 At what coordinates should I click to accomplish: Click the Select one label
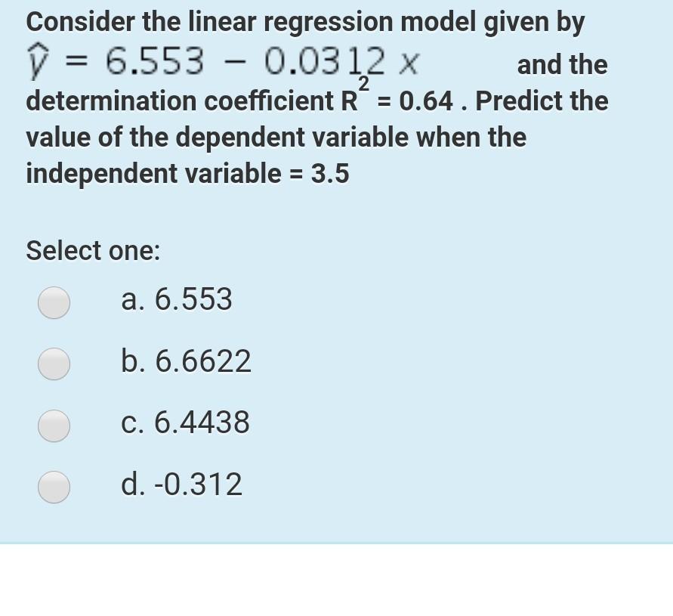pyautogui.click(x=92, y=251)
